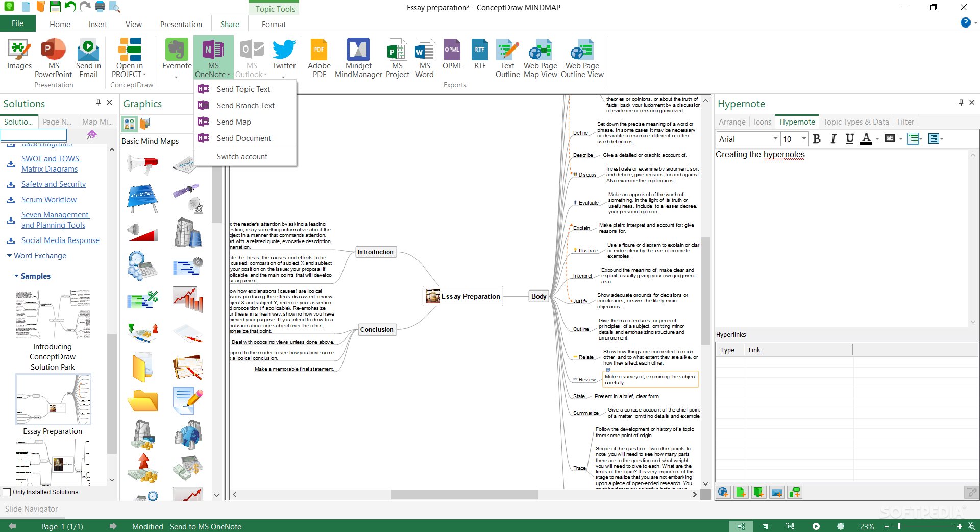Open Hypernote font name dropdown
The width and height of the screenshot is (980, 532).
(x=775, y=139)
